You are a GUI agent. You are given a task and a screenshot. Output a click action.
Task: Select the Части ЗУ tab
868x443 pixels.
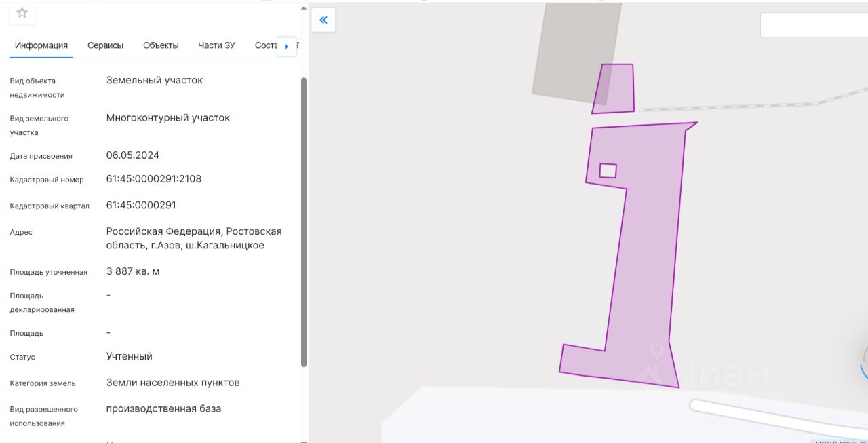[216, 45]
